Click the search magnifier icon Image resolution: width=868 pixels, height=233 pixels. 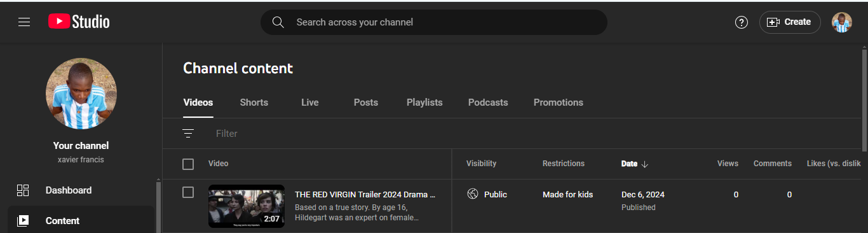pos(278,22)
